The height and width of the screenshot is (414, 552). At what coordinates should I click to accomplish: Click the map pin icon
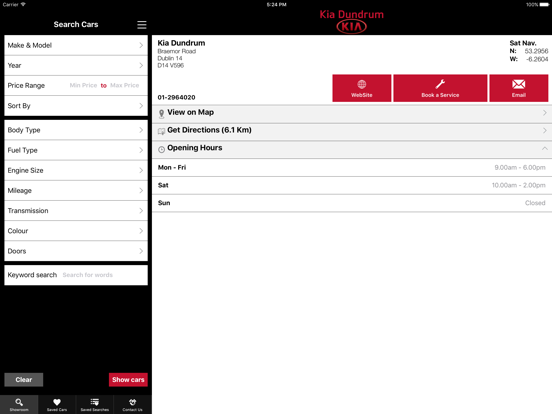click(x=161, y=114)
